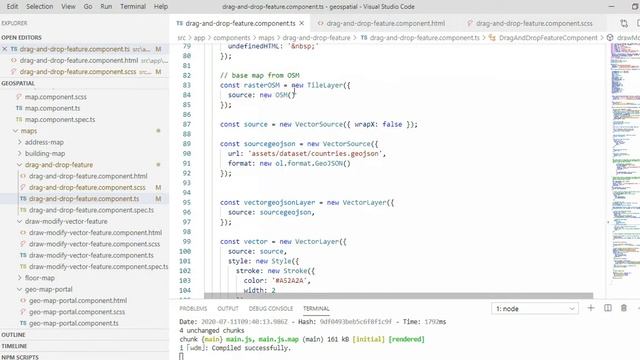The height and width of the screenshot is (360, 640).
Task: Open draw-modify-vector-feature.component.spec.ts file
Action: coord(98,267)
